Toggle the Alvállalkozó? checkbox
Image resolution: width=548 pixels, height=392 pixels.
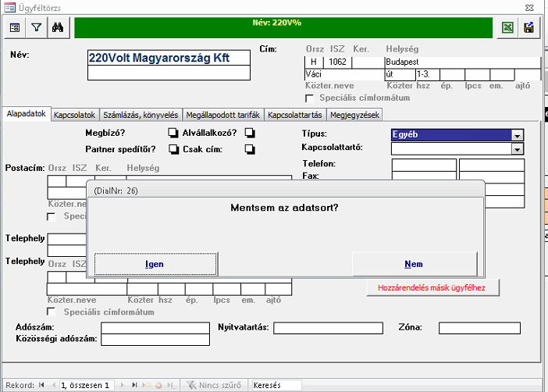(x=250, y=133)
